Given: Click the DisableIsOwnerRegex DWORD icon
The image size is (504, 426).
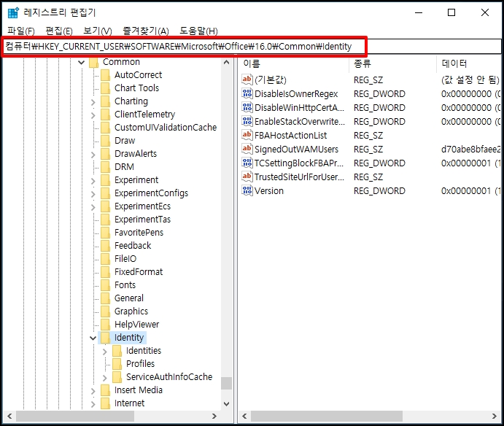Looking at the screenshot, I should click(x=247, y=93).
